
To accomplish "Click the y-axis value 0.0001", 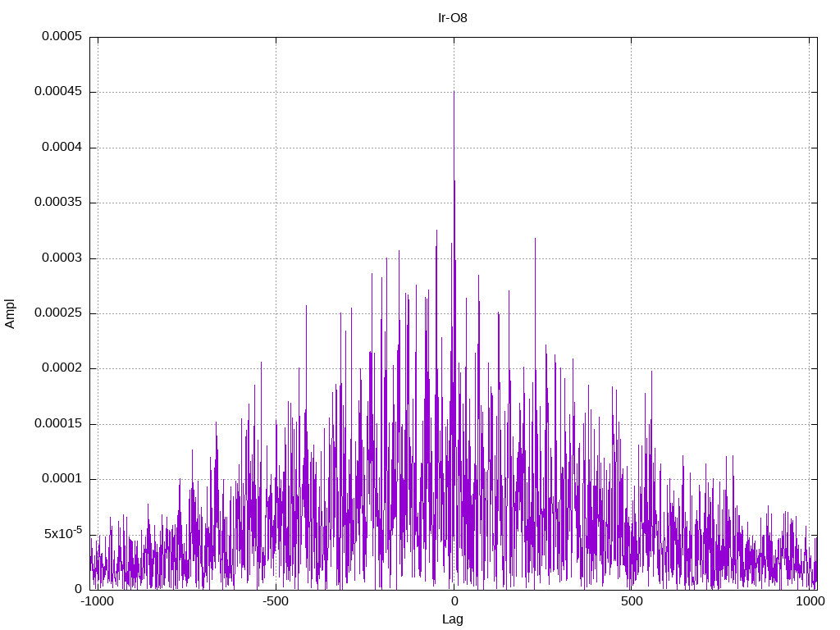I will 62,479.
